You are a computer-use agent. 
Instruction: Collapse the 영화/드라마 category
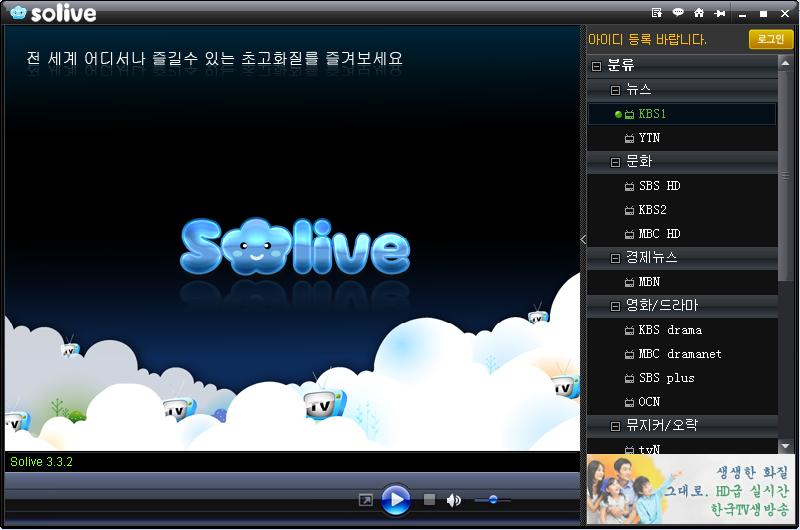pyautogui.click(x=615, y=306)
